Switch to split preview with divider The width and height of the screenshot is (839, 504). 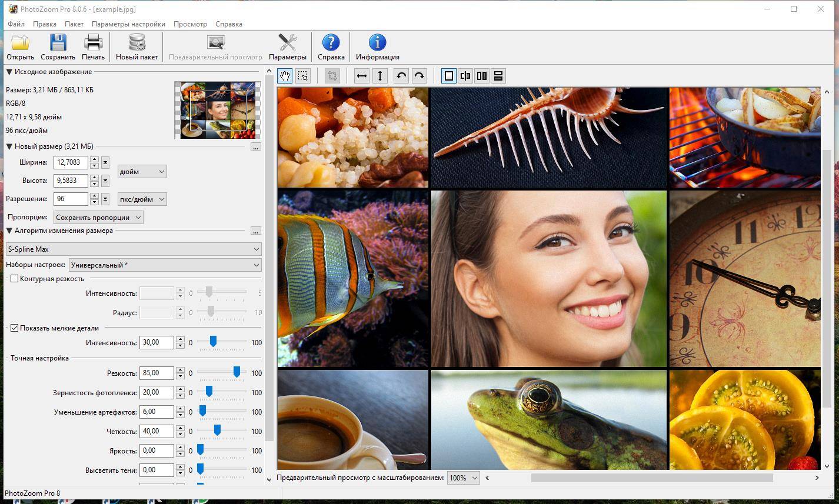click(465, 76)
